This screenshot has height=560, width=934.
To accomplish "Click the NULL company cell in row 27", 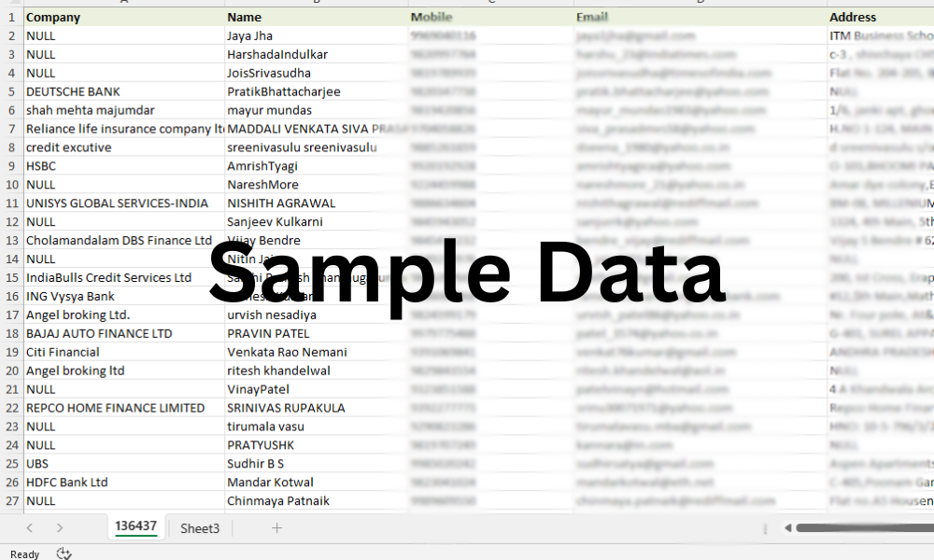I will [x=124, y=501].
